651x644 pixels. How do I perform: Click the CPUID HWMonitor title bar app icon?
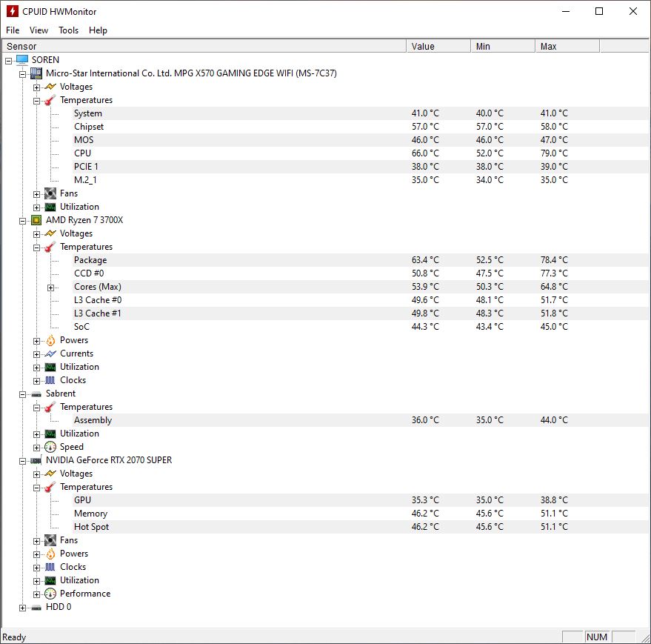tap(12, 11)
